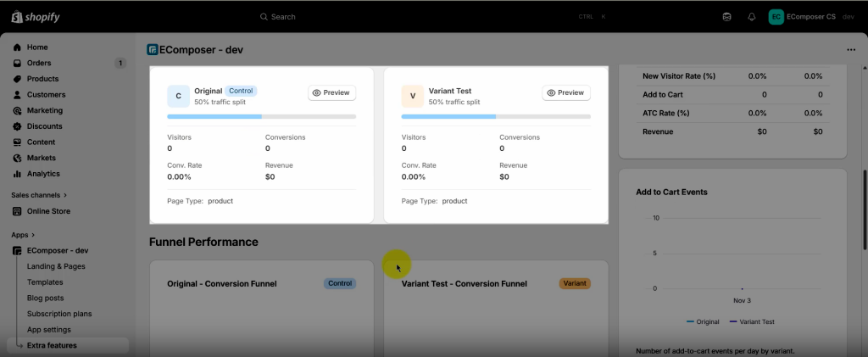Go to Landing & Pages
868x357 pixels.
point(56,266)
